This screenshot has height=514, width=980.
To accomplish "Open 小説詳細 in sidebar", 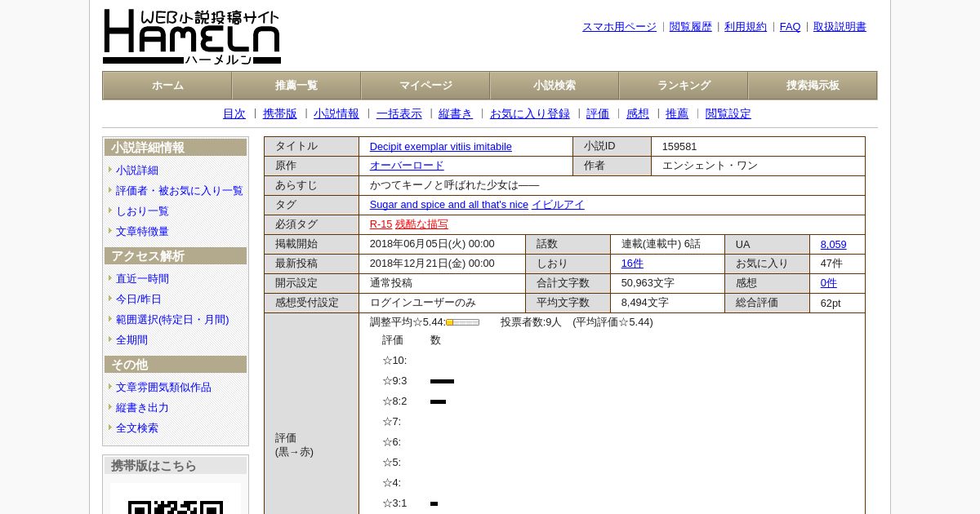I will point(137,171).
